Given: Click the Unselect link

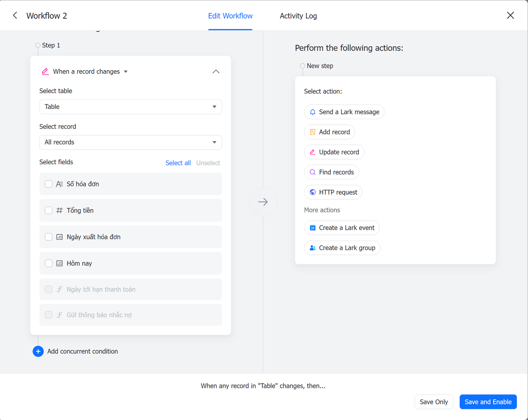Looking at the screenshot, I should click(208, 163).
